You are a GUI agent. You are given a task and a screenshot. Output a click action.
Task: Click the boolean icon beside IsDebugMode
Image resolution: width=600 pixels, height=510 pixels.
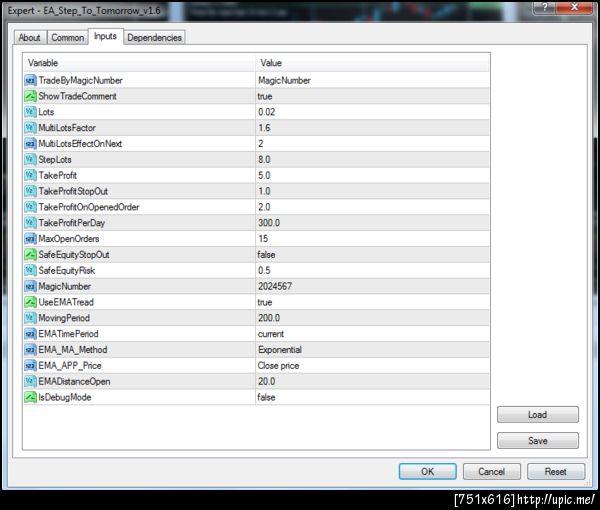tap(30, 397)
